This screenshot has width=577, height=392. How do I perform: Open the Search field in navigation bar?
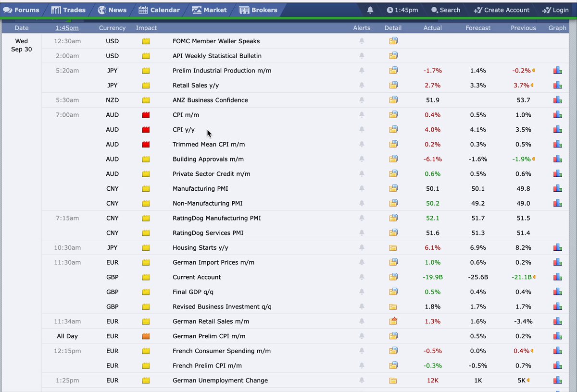445,10
